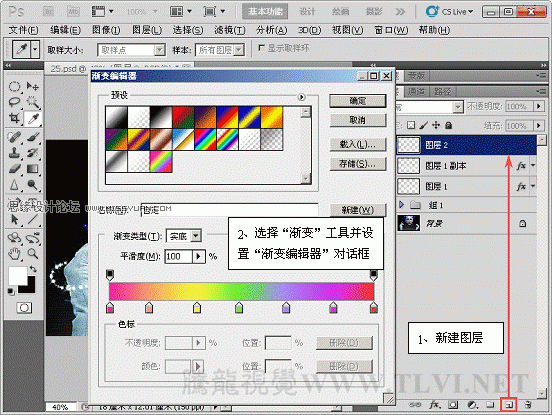Click the 平滑度 value field

[179, 256]
